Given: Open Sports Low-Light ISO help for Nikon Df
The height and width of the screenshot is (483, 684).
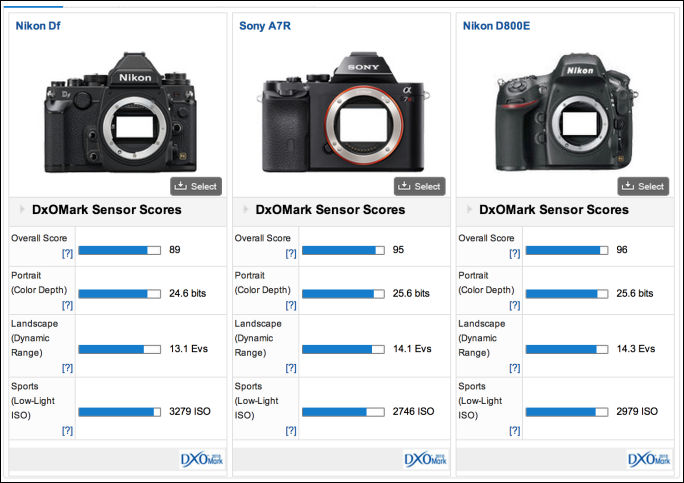Looking at the screenshot, I should [x=67, y=431].
